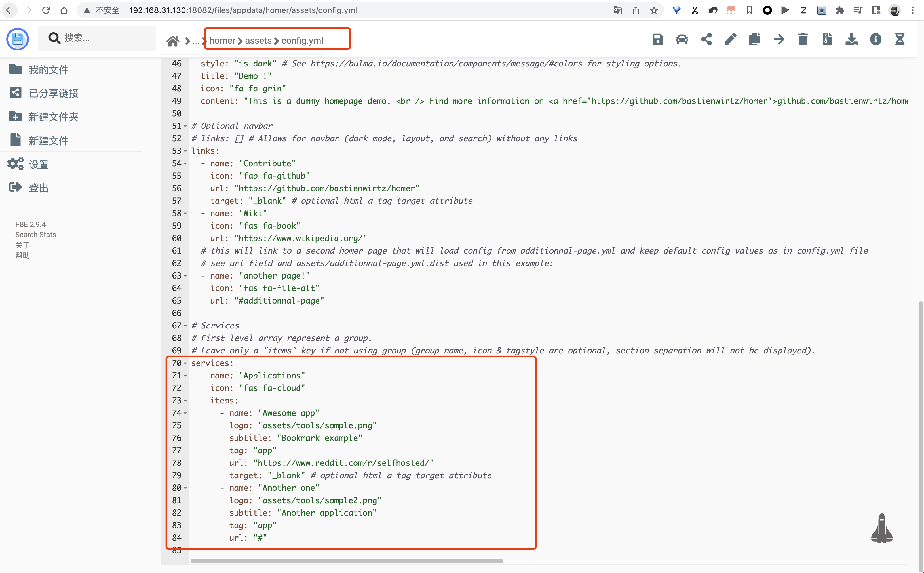The image size is (924, 573).
Task: Collapse the links block at line 53
Action: pos(185,151)
